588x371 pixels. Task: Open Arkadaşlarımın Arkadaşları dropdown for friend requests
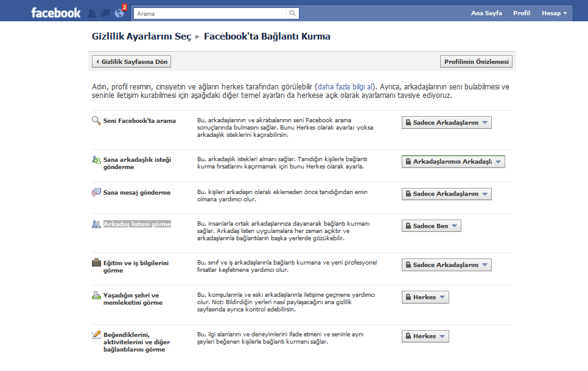tap(453, 162)
